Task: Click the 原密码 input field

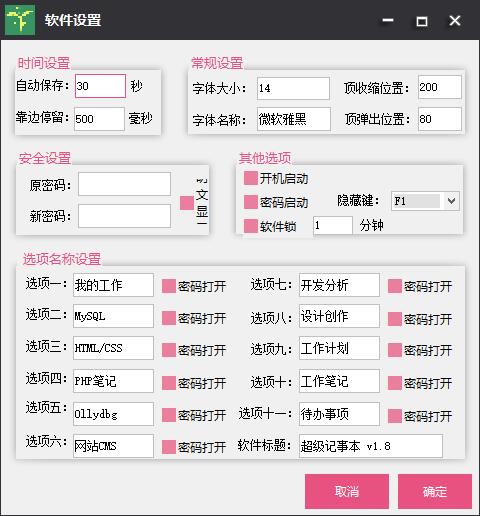Action: tap(124, 184)
